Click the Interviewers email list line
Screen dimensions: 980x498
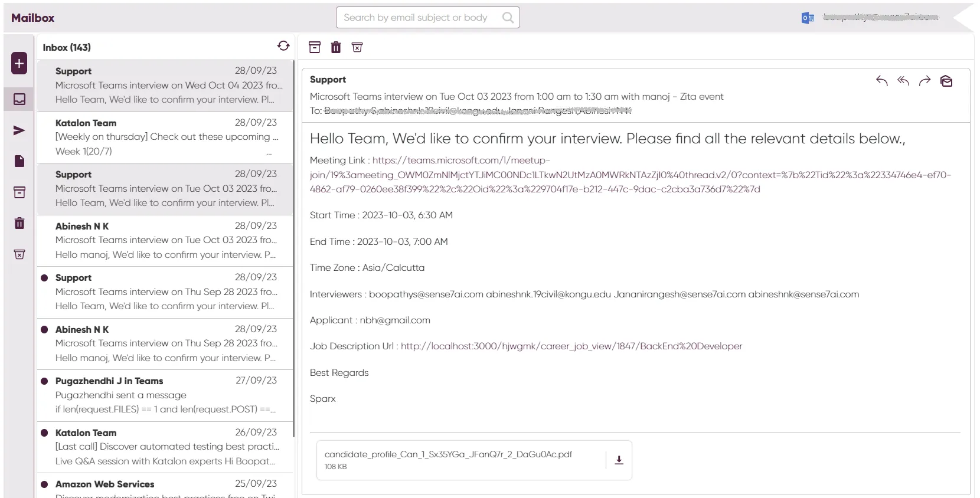(x=584, y=294)
